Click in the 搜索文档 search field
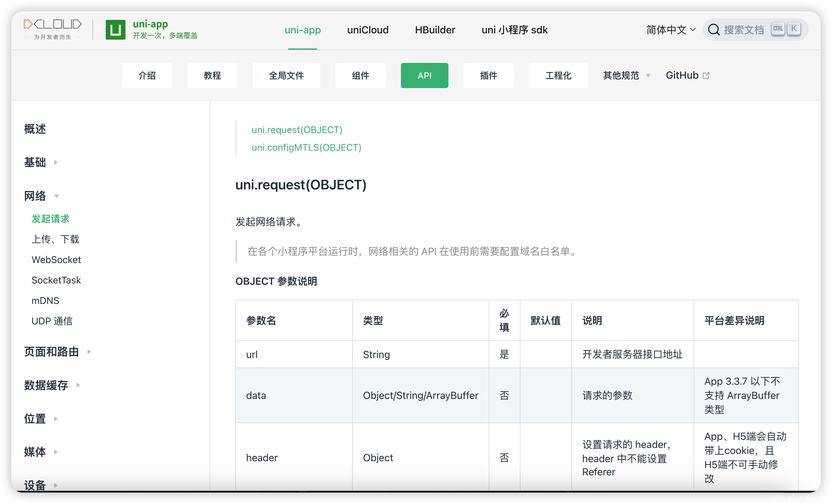Screen dimensions: 832x504 click(x=755, y=30)
